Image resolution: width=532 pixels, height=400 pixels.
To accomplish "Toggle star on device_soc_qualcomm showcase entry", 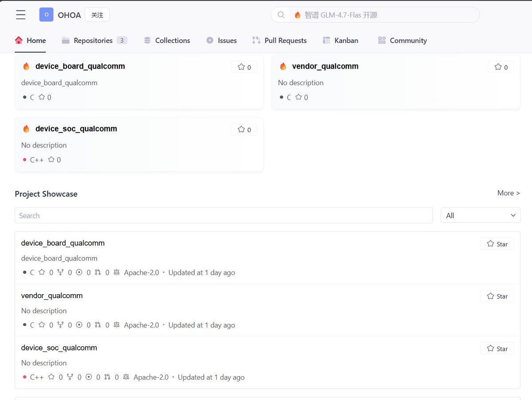I will pyautogui.click(x=497, y=348).
